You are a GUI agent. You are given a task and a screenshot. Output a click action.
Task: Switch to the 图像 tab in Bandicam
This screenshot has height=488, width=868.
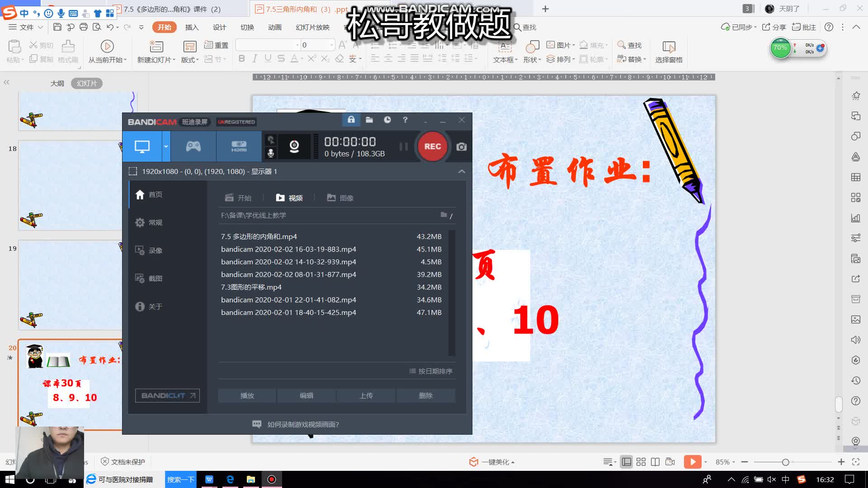pos(340,198)
